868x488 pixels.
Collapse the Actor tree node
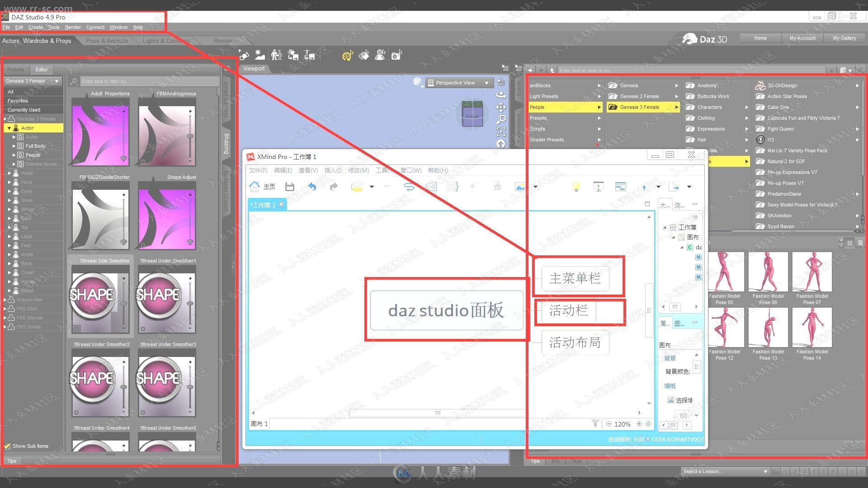pyautogui.click(x=9, y=128)
